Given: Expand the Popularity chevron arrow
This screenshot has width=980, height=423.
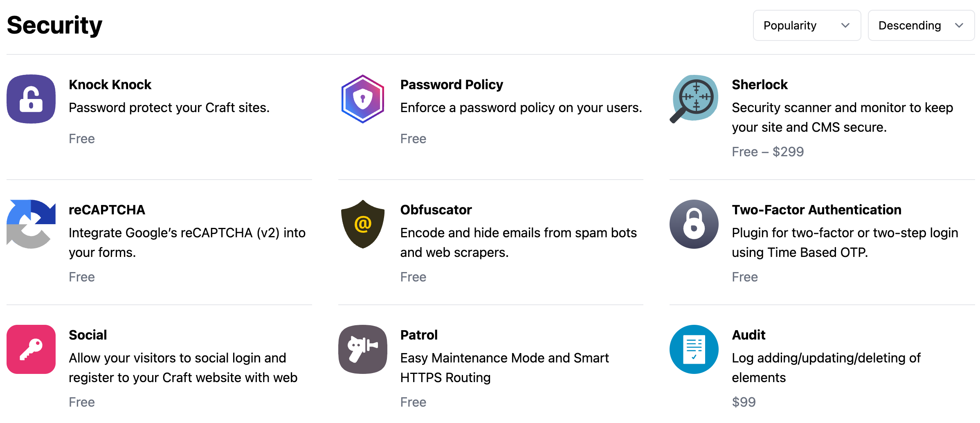Looking at the screenshot, I should point(846,25).
